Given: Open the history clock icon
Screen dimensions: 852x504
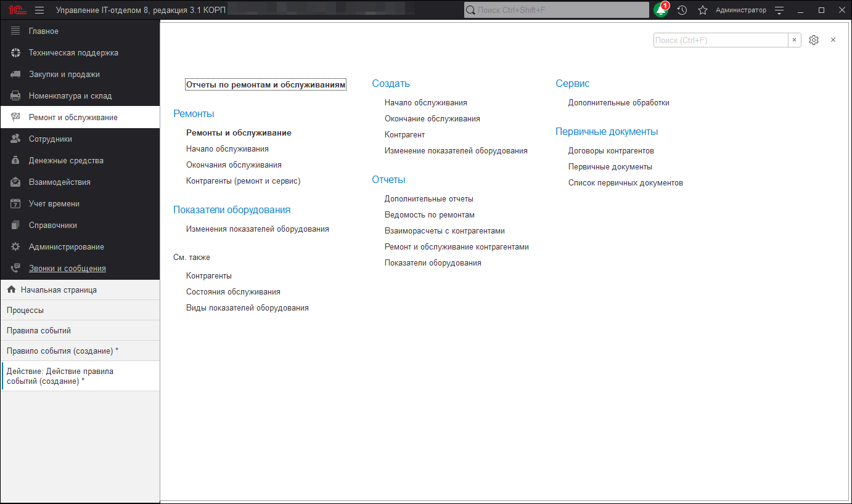Looking at the screenshot, I should 682,10.
